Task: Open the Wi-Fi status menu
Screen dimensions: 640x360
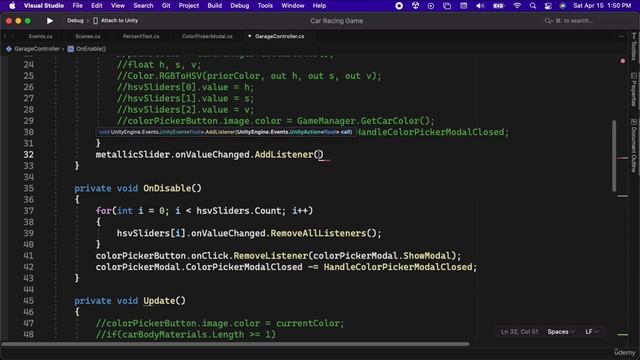Action: 517,6
